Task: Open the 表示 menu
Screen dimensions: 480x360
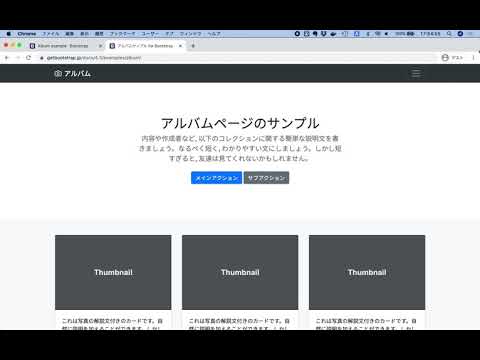Action: (84, 34)
